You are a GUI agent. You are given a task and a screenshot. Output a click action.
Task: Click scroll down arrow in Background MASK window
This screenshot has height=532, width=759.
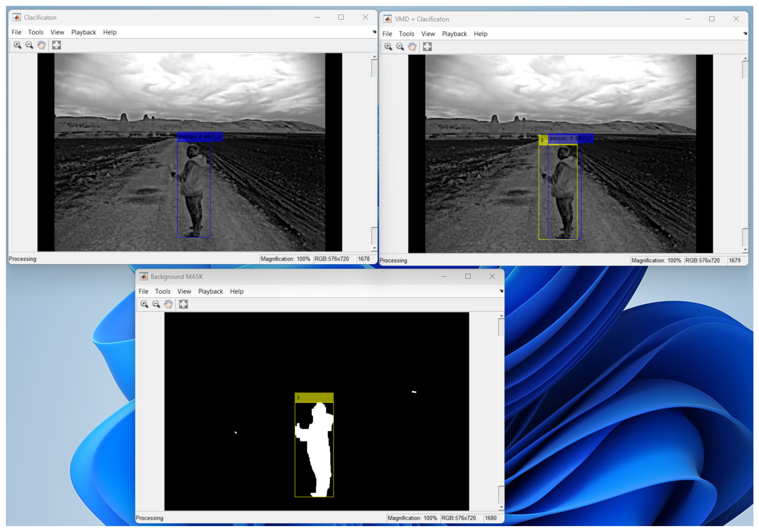click(501, 507)
